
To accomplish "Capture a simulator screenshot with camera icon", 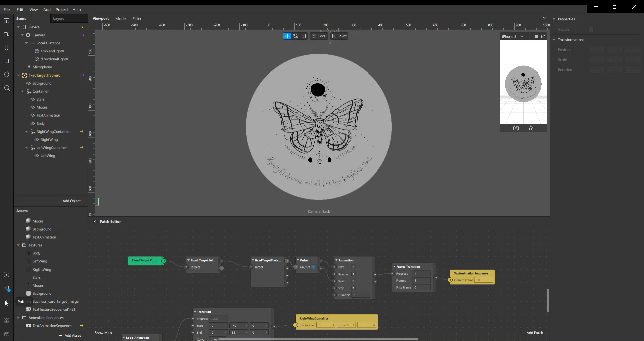I will (x=516, y=128).
